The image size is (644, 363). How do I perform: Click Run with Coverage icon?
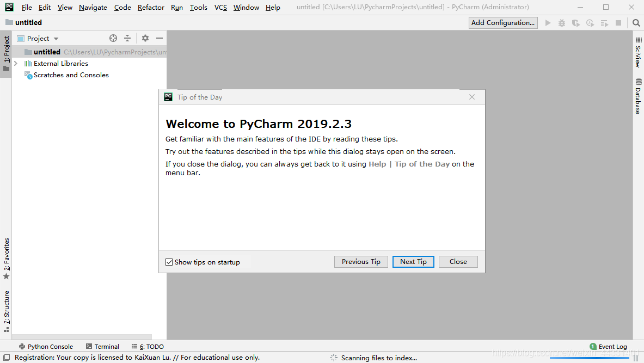[576, 23]
